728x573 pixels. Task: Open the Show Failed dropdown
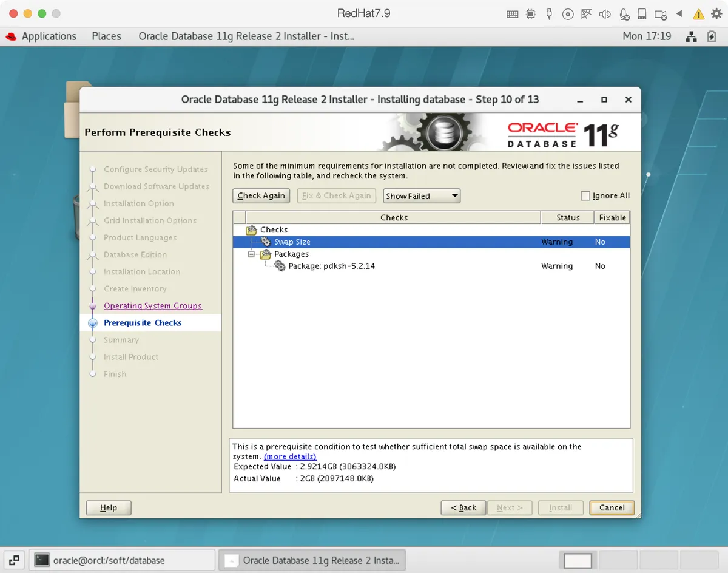click(x=421, y=195)
